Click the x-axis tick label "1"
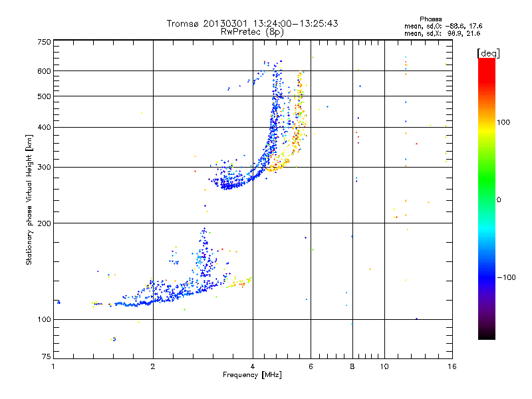This screenshot has height=399, width=532. pyautogui.click(x=53, y=366)
